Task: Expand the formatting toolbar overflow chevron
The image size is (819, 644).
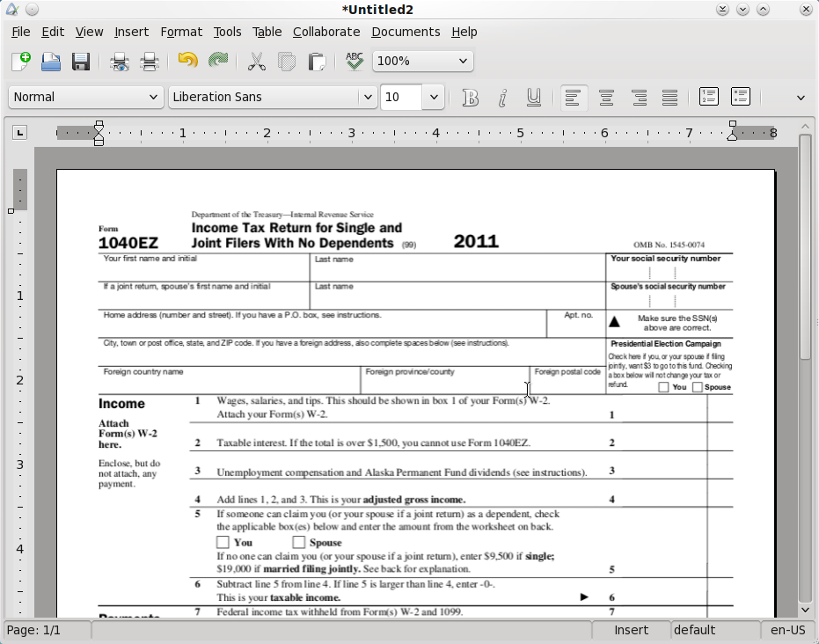Action: point(801,98)
